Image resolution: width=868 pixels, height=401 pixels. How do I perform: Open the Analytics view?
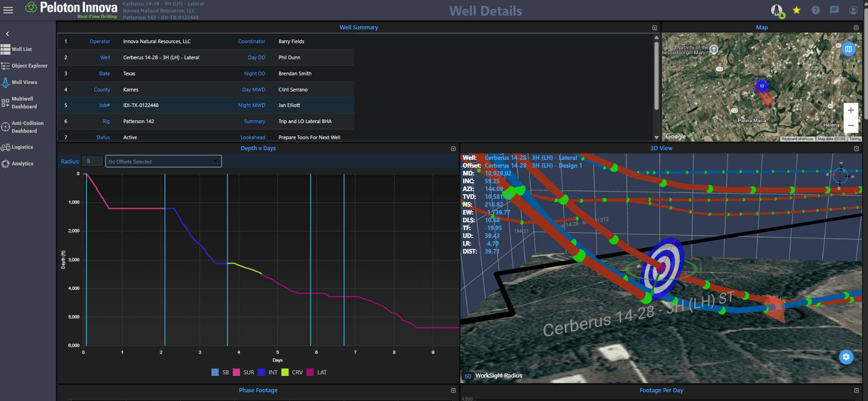(x=22, y=163)
